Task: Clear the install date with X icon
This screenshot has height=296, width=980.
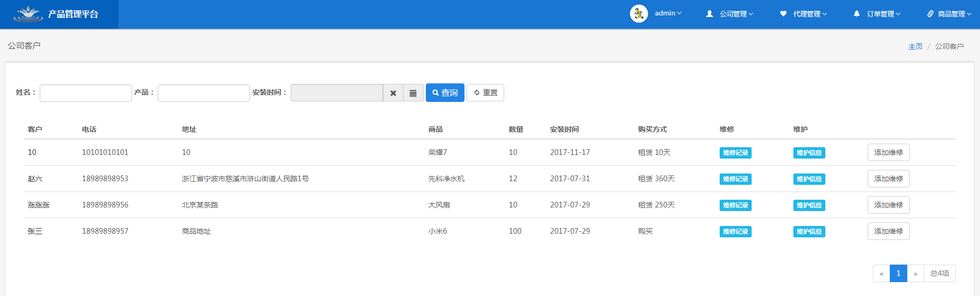Action: click(393, 93)
